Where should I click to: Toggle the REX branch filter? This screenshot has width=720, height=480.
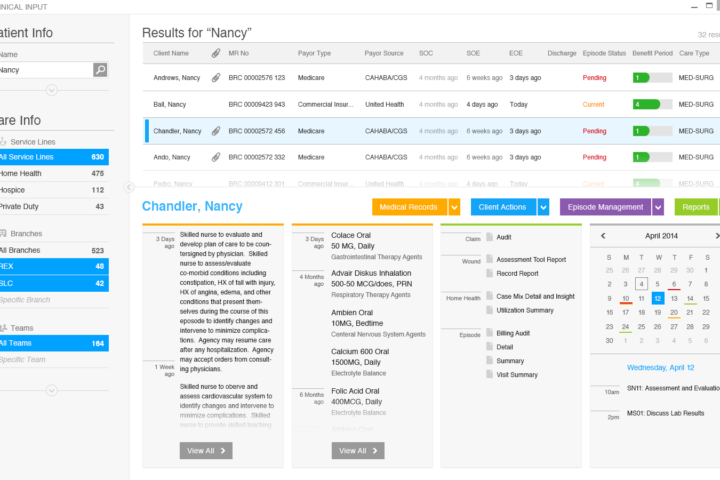(x=54, y=266)
